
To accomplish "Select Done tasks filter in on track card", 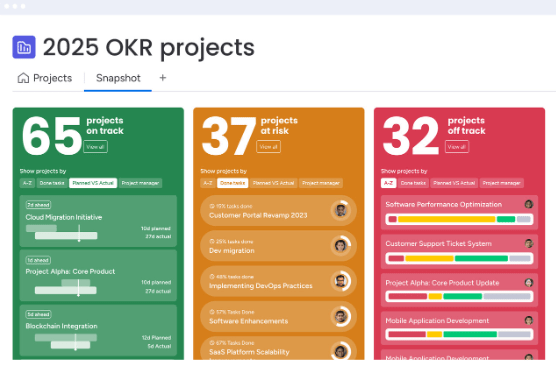I will [52, 183].
